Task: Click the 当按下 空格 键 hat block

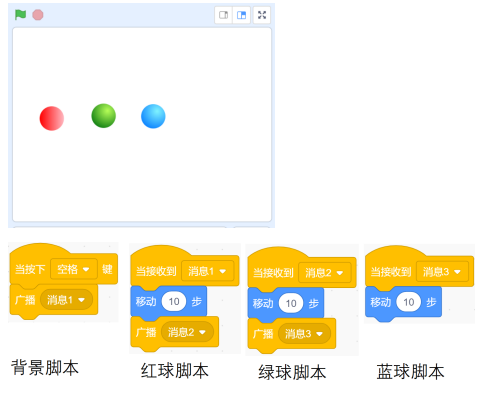Action: coord(63,267)
